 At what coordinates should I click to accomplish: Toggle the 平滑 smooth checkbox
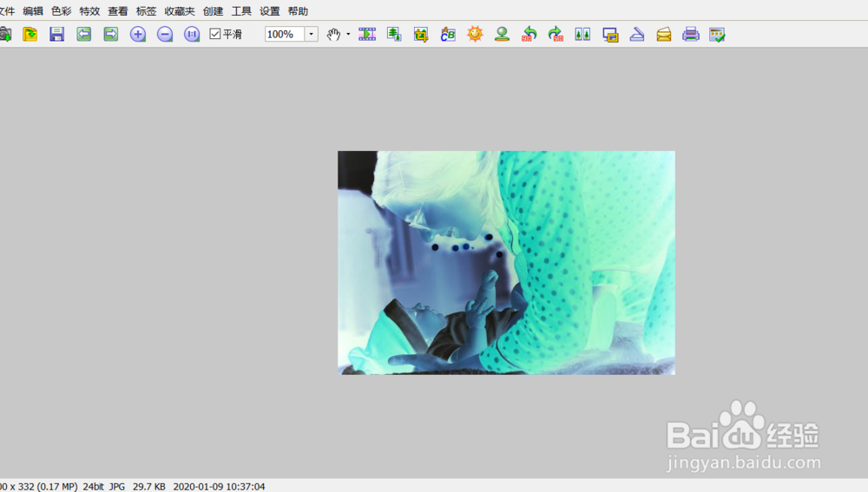tap(214, 34)
